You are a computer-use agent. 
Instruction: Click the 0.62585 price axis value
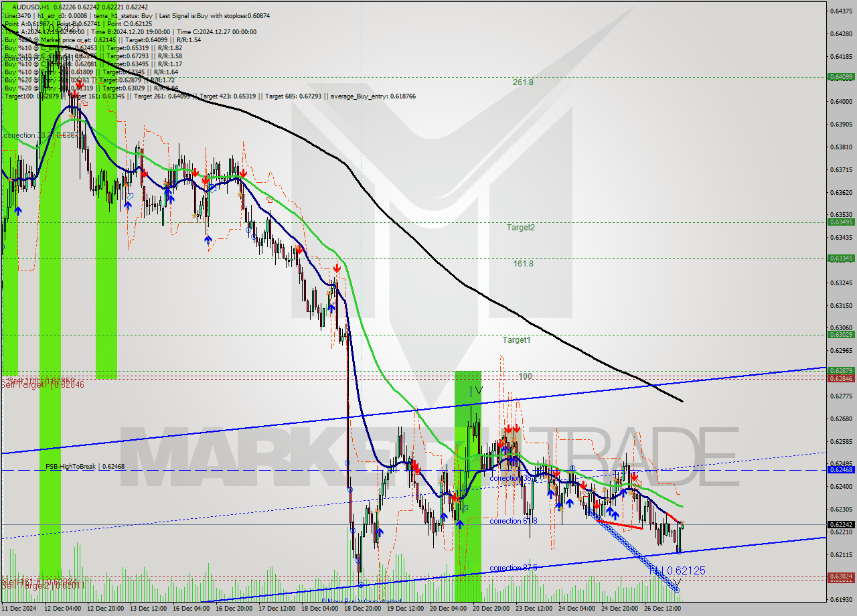840,441
